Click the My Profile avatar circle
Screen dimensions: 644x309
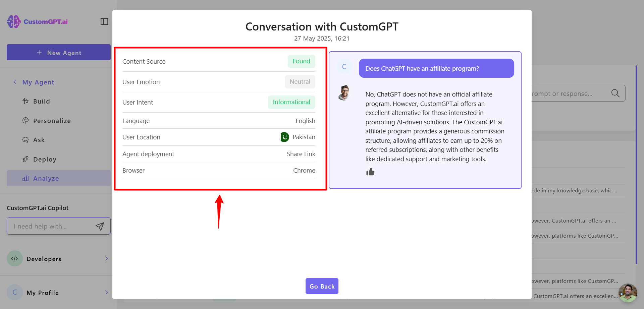15,292
